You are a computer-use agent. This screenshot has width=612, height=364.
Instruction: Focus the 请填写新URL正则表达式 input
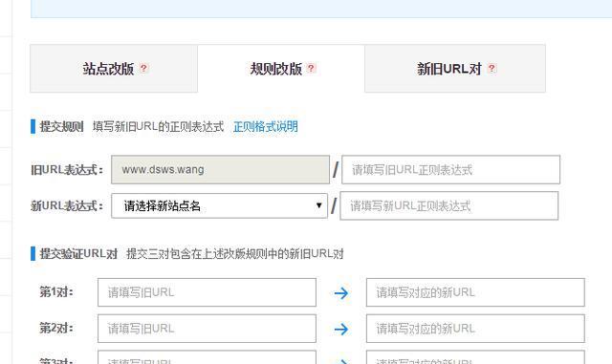[x=449, y=205]
